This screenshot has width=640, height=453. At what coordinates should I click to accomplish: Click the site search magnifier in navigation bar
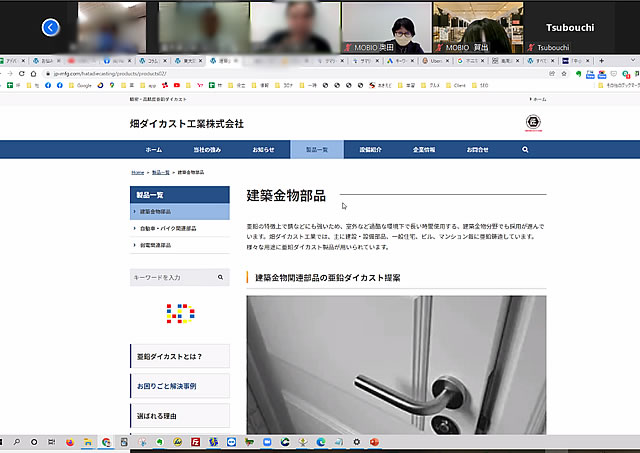[525, 150]
